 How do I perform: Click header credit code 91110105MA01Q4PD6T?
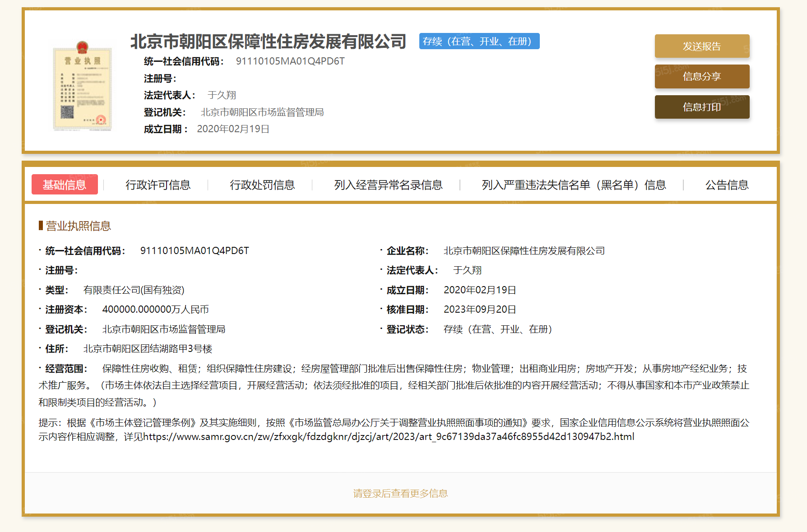[290, 61]
